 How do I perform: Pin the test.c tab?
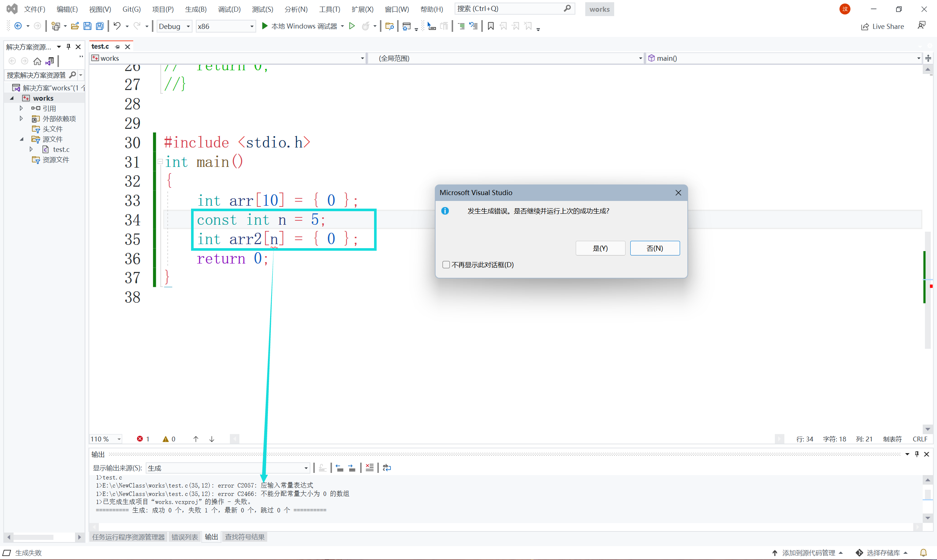(117, 47)
